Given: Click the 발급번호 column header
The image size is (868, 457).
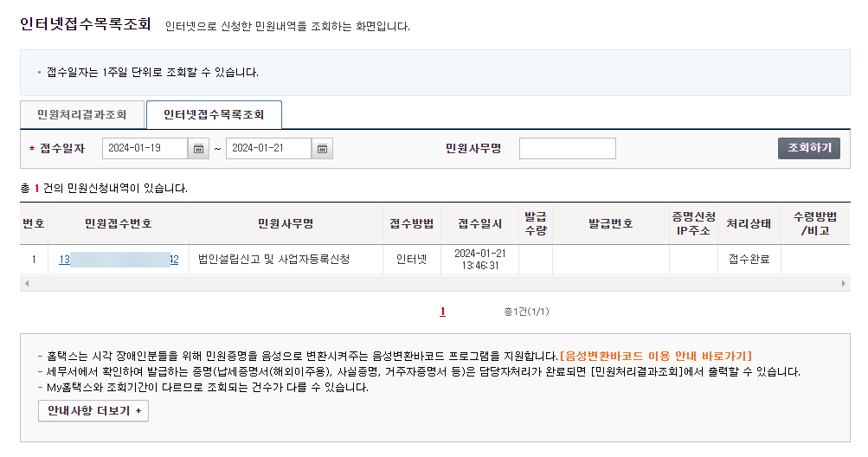Looking at the screenshot, I should tap(611, 224).
